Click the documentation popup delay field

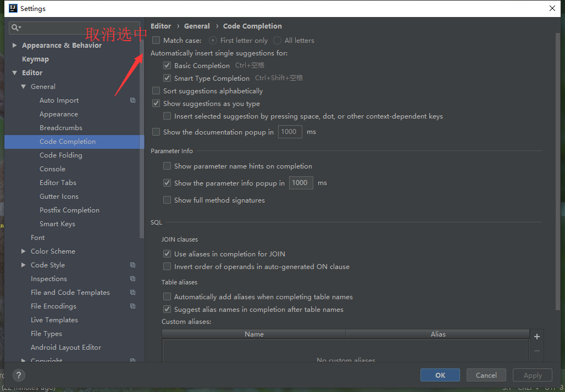pos(290,132)
